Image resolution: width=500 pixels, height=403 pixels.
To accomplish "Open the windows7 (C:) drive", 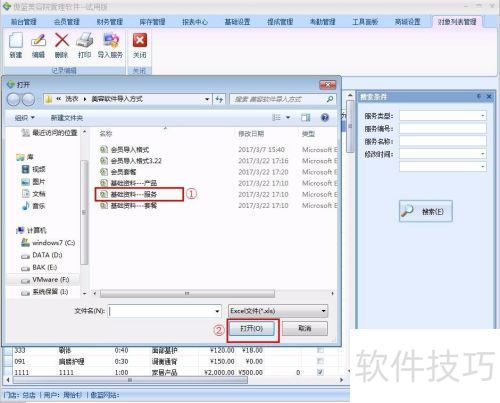I will click(x=48, y=243).
